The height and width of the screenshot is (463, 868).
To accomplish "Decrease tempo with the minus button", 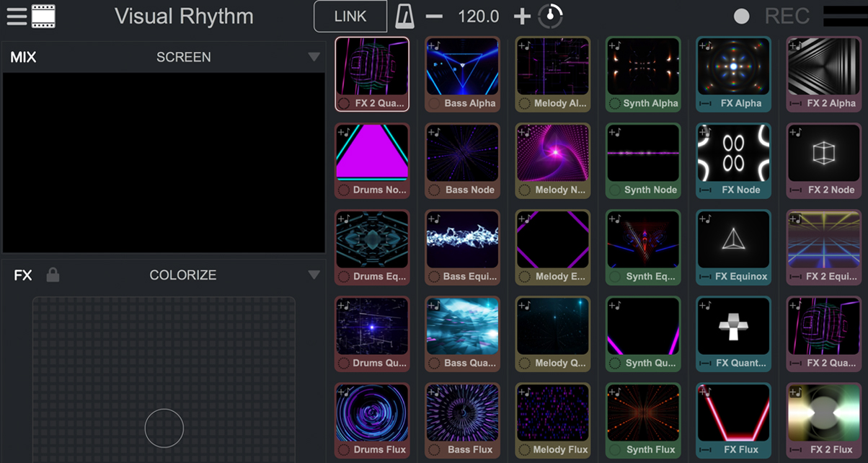I will [433, 15].
